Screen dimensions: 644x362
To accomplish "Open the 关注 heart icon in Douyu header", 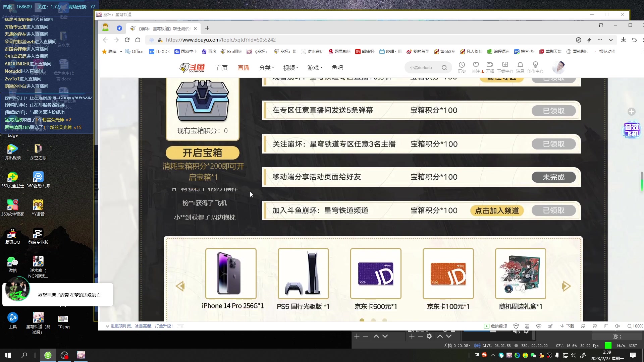I will click(476, 67).
